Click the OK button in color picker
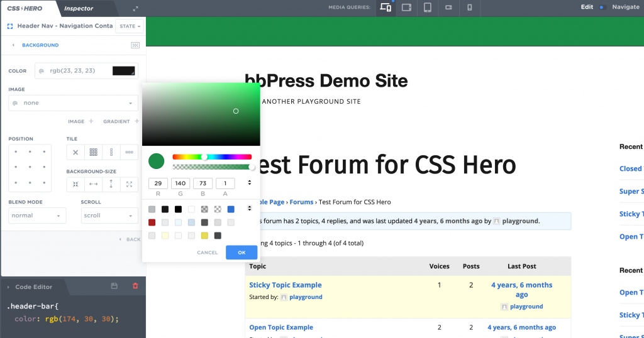Image resolution: width=644 pixels, height=338 pixels. coord(241,253)
